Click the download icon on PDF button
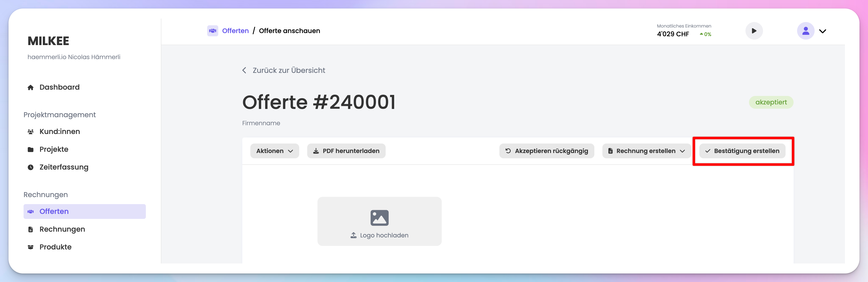 coord(316,151)
